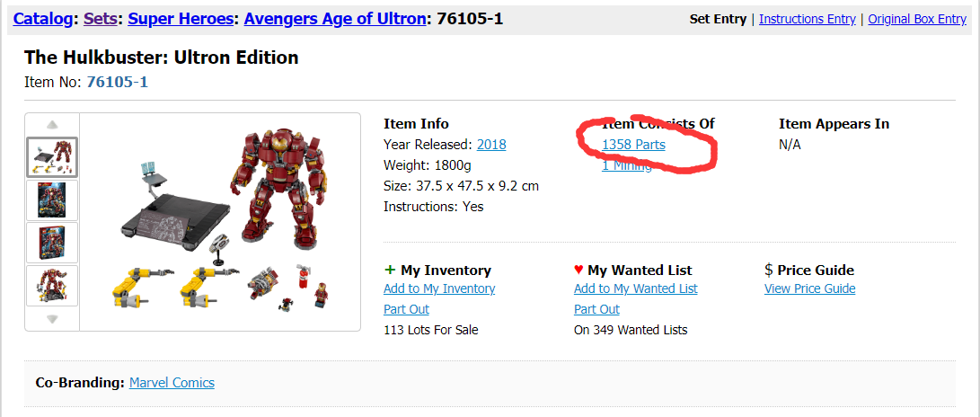Select the fourth Hulkbuster thumbnail
980x417 pixels.
[x=52, y=286]
